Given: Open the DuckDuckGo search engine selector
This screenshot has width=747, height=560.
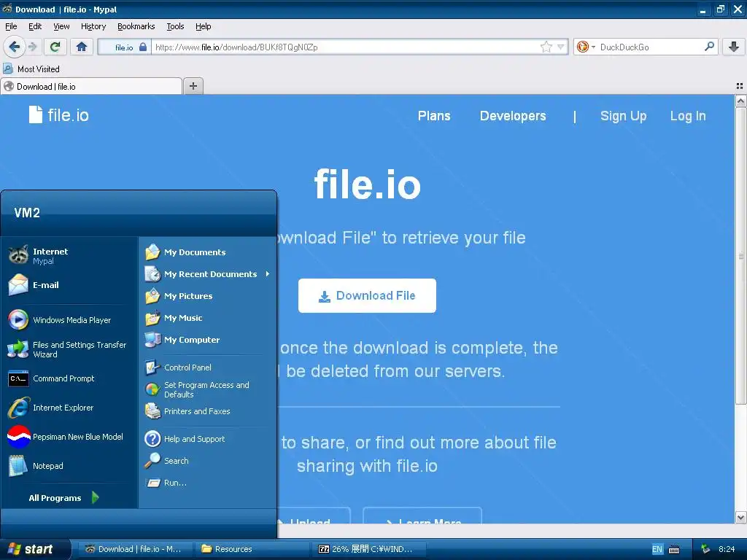Looking at the screenshot, I should click(586, 47).
